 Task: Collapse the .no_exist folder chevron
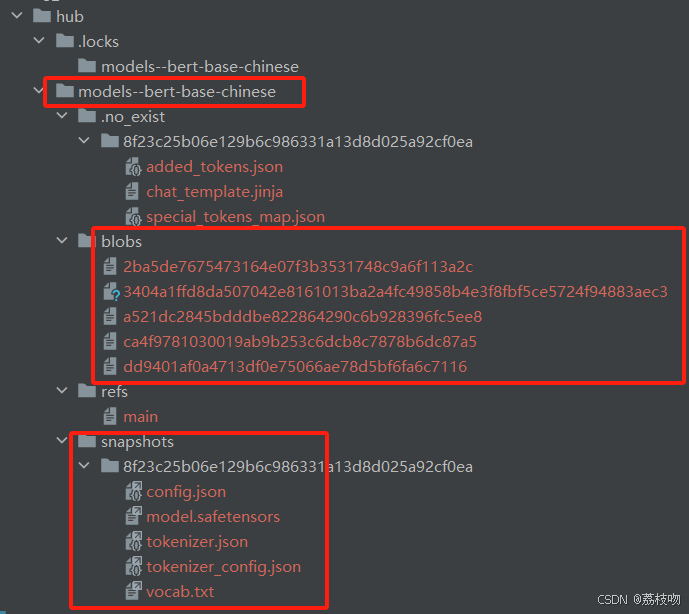click(62, 116)
